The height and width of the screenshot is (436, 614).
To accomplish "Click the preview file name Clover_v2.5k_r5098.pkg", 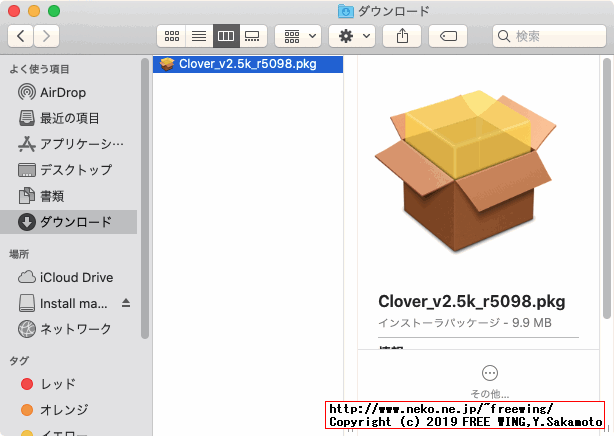I will [x=471, y=301].
